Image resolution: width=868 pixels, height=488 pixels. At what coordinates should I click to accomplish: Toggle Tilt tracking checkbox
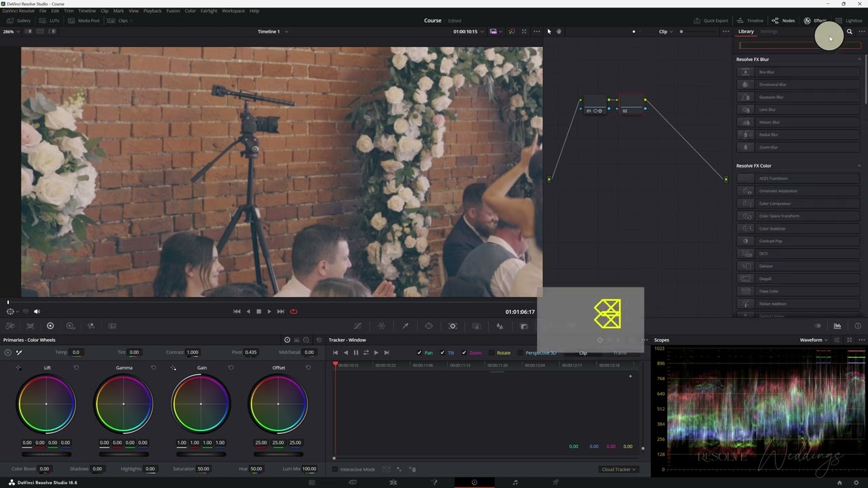pyautogui.click(x=442, y=352)
